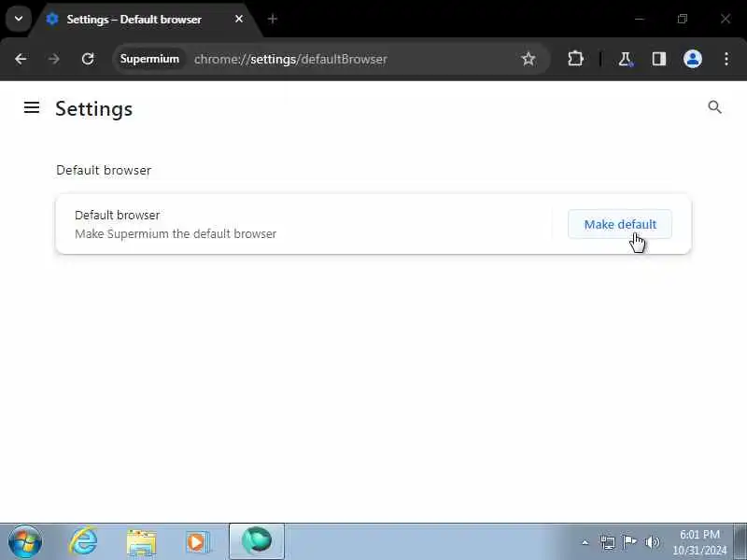Open the Windows Start menu
This screenshot has height=560, width=747.
(25, 542)
